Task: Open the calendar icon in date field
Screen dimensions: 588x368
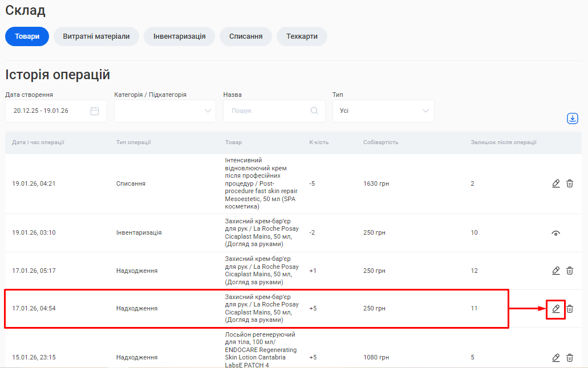Action: tap(95, 111)
